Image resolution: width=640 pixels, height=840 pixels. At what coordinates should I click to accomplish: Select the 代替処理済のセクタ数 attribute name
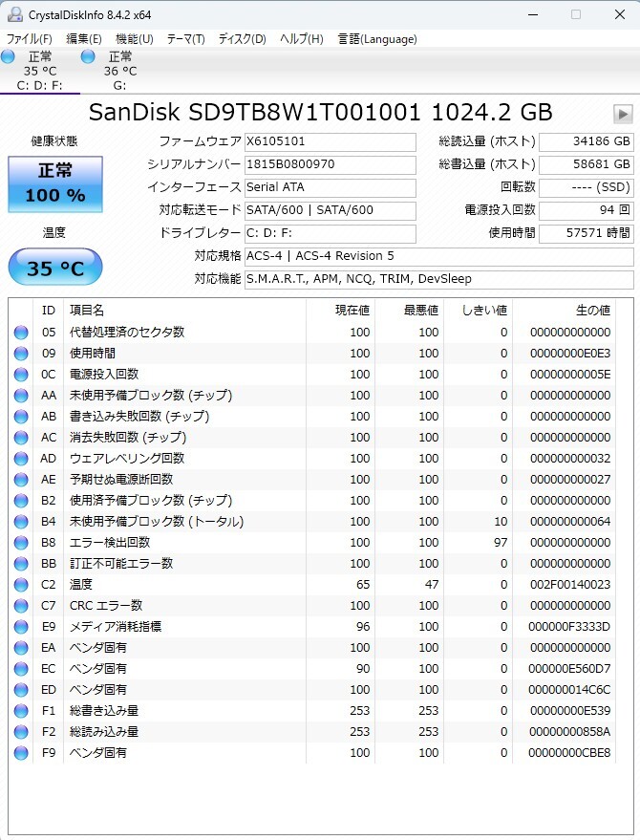point(127,333)
